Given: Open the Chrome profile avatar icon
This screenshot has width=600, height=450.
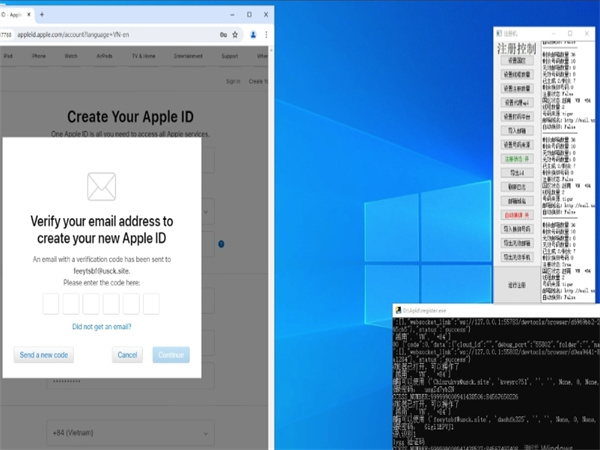Looking at the screenshot, I should [253, 34].
